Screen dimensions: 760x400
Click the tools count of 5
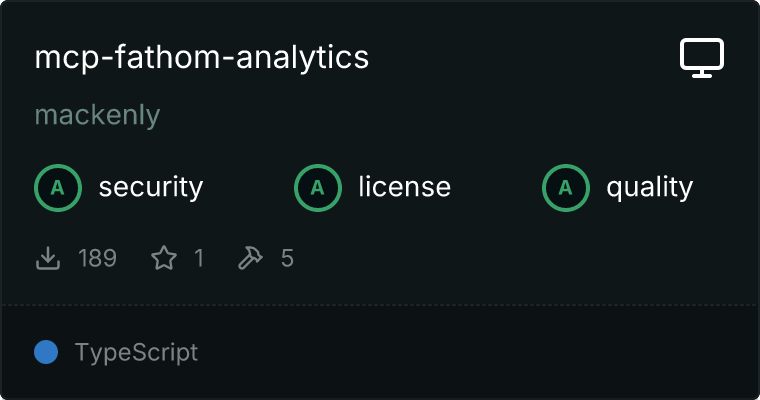(x=287, y=259)
